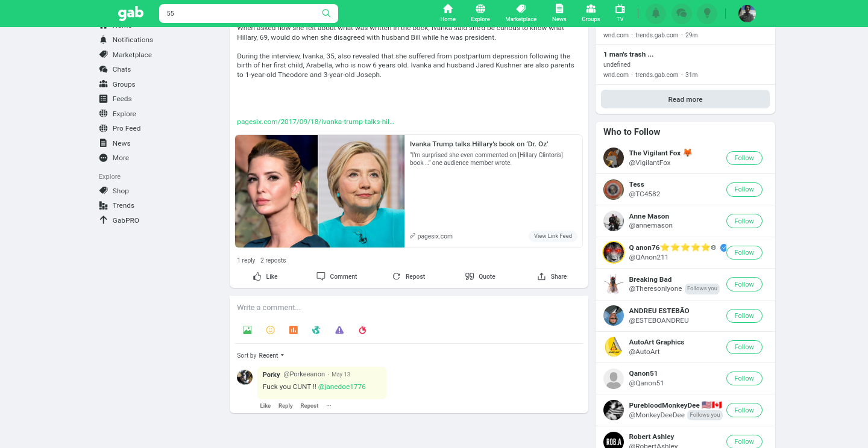Focus the Write a comment field

409,307
